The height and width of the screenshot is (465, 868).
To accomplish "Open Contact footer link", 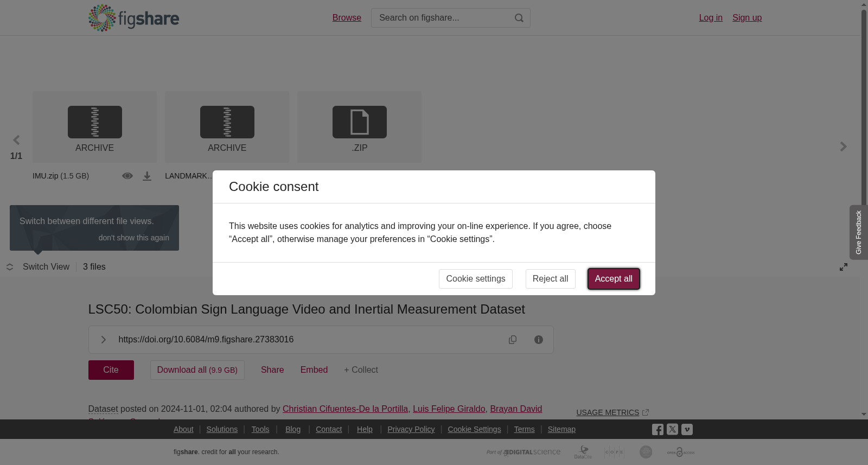I will tap(329, 429).
